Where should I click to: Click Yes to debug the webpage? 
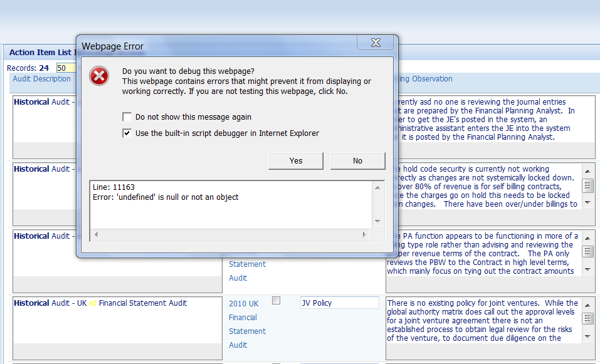(296, 161)
